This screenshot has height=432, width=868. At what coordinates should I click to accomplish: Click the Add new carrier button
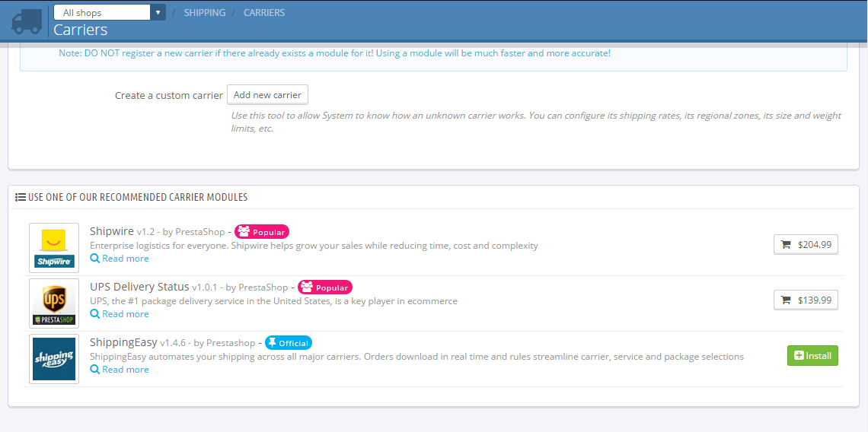267,94
